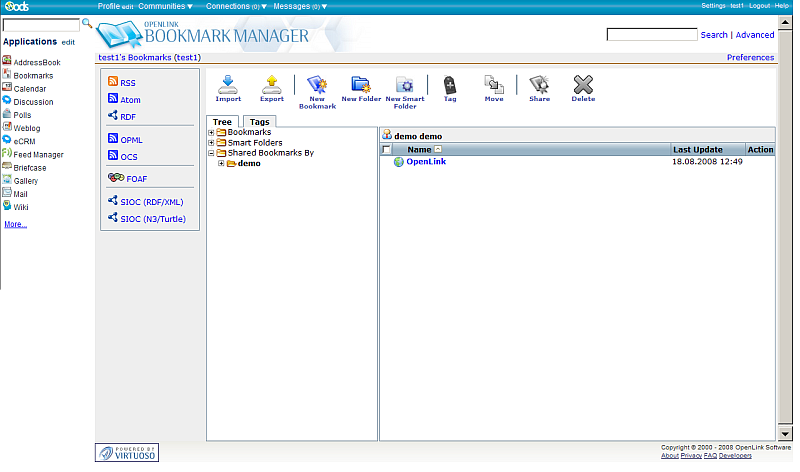Expand the Bookmarks tree node
The width and height of the screenshot is (800, 472).
tap(211, 132)
